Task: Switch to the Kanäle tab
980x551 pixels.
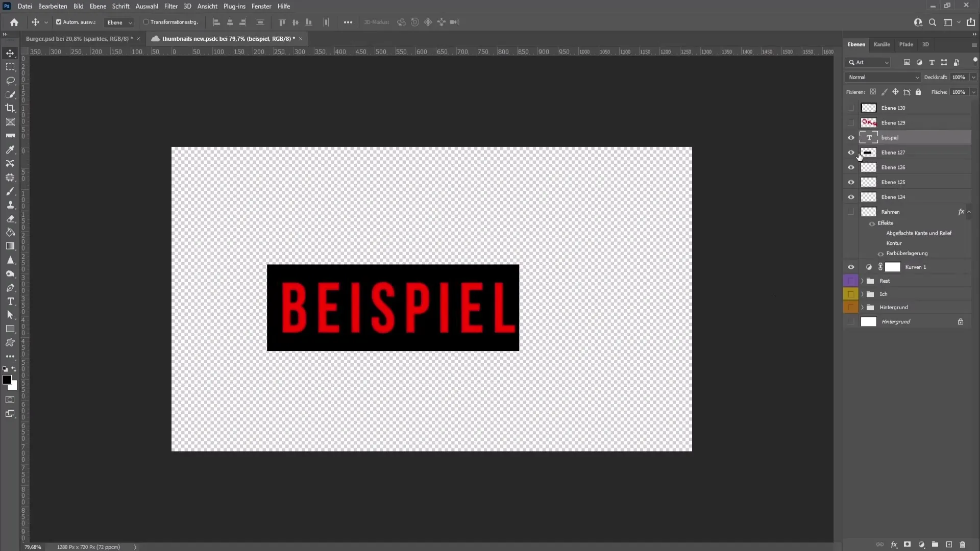Action: [x=881, y=44]
